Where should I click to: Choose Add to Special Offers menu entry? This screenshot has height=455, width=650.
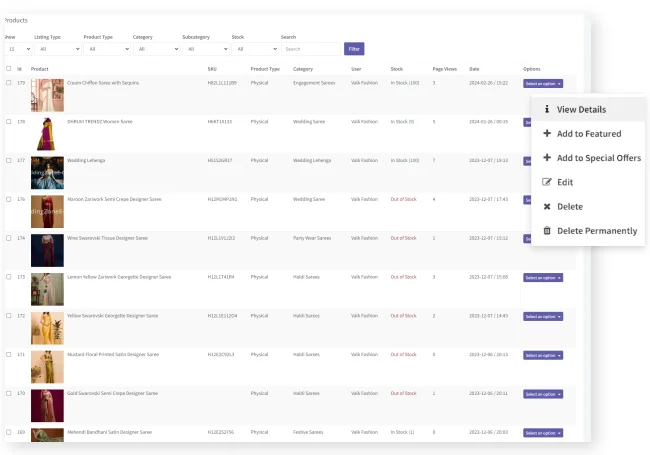(x=588, y=158)
